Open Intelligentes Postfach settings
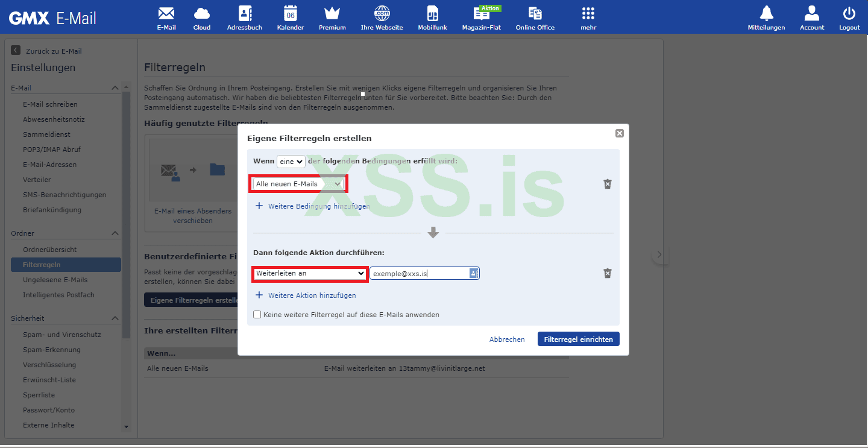This screenshot has height=448, width=868. click(58, 295)
